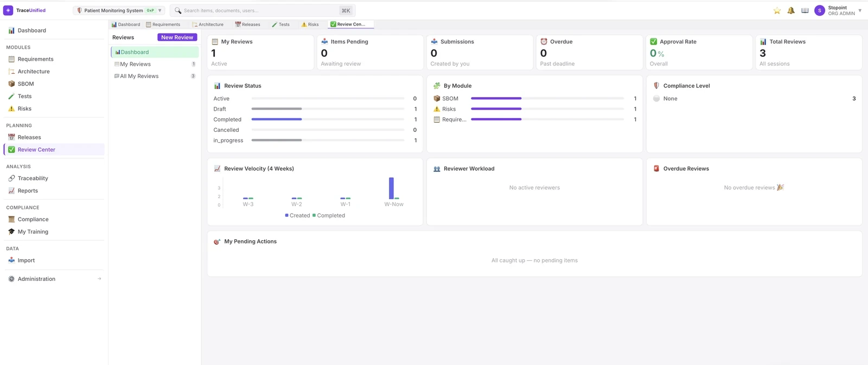Click the user avatar S icon
Screen dimensions: 868x365
[820, 10]
